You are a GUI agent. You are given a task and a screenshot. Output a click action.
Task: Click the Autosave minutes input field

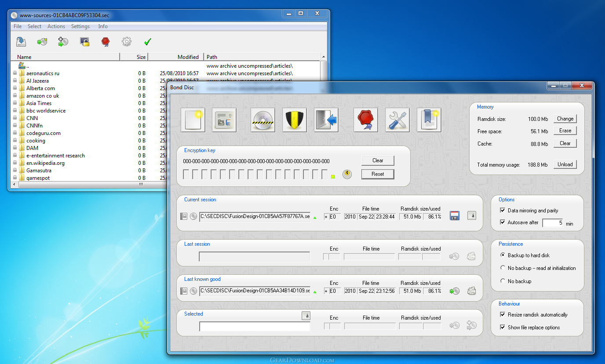click(x=553, y=223)
